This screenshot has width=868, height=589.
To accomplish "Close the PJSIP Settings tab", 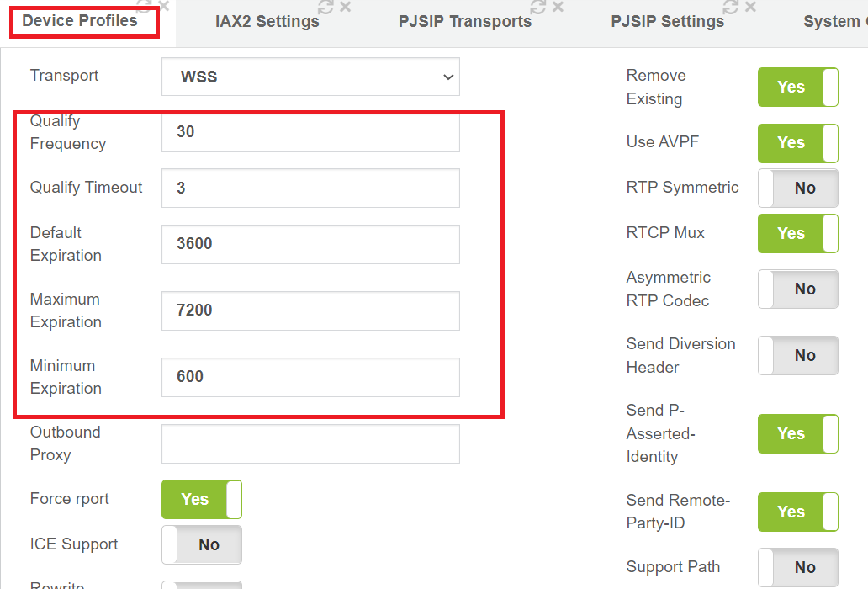I will (750, 7).
